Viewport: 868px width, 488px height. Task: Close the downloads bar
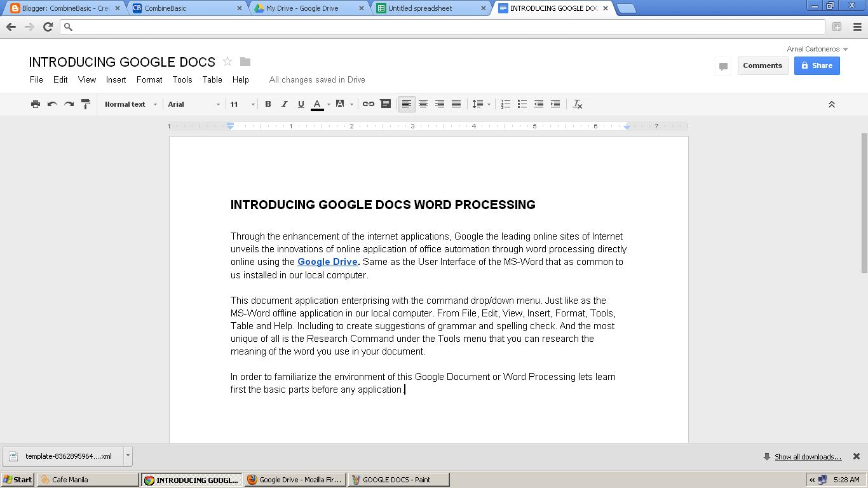[x=856, y=456]
